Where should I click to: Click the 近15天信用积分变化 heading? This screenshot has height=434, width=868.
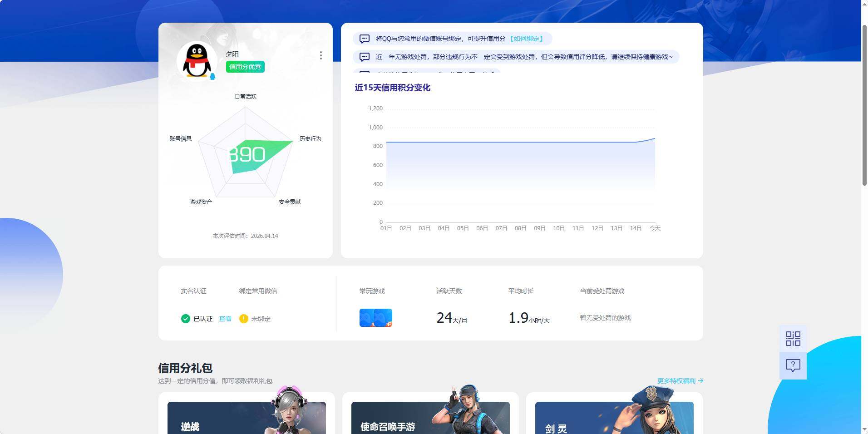click(x=392, y=88)
